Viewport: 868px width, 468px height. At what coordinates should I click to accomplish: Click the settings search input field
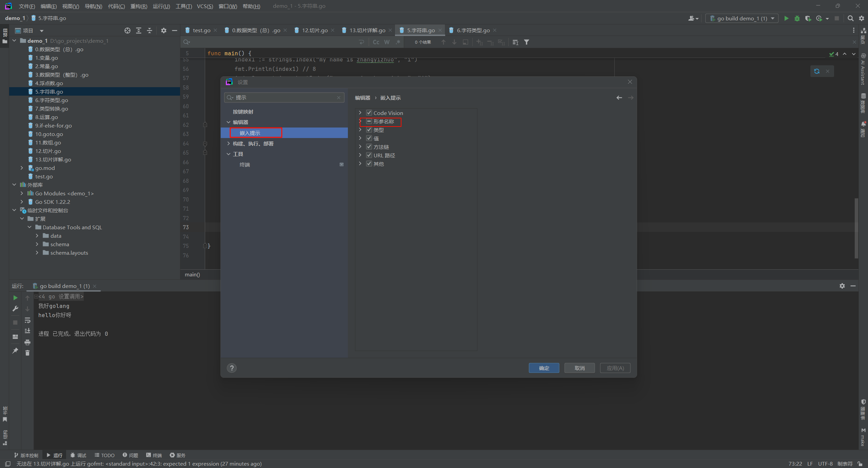tap(284, 98)
